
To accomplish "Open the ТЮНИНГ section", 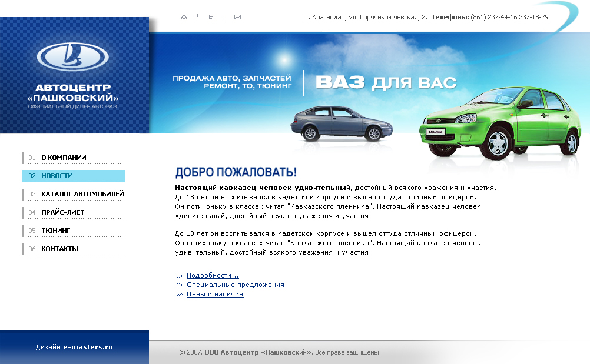I will click(56, 230).
